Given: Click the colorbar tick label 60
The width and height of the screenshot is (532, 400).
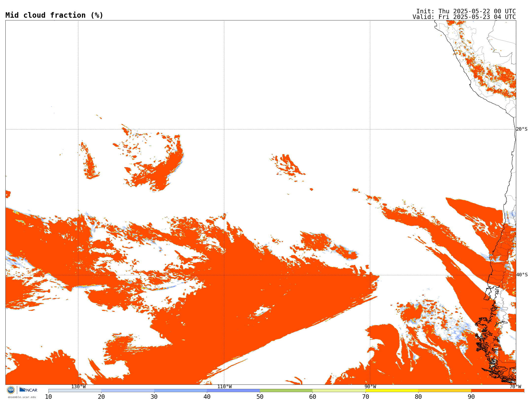Looking at the screenshot, I should 313,397.
